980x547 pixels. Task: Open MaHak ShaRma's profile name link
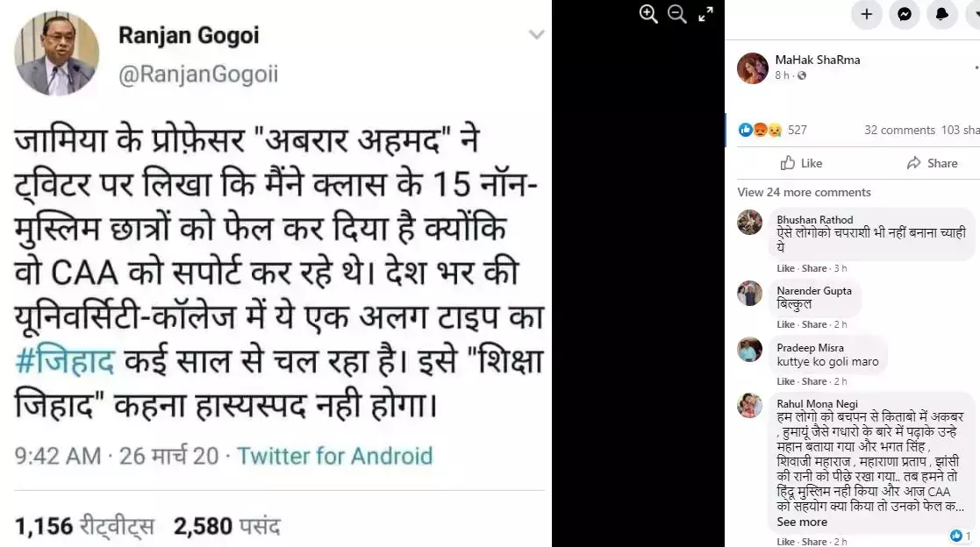[817, 60]
